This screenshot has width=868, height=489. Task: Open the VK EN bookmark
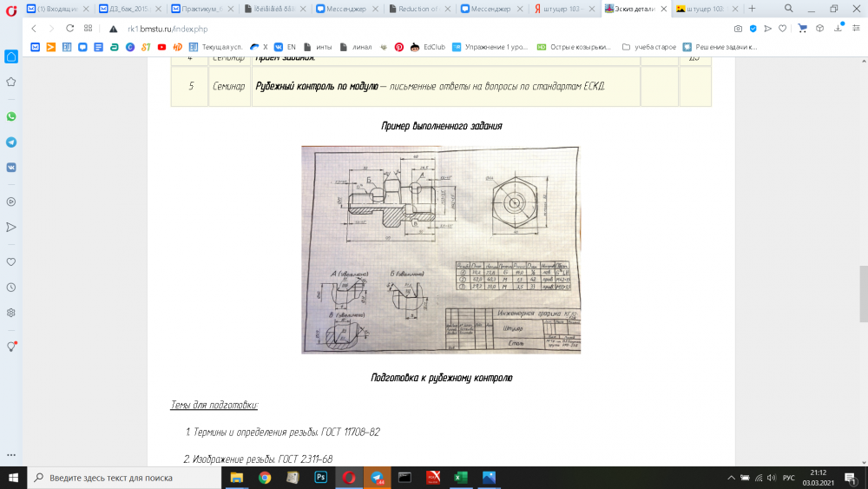[285, 47]
